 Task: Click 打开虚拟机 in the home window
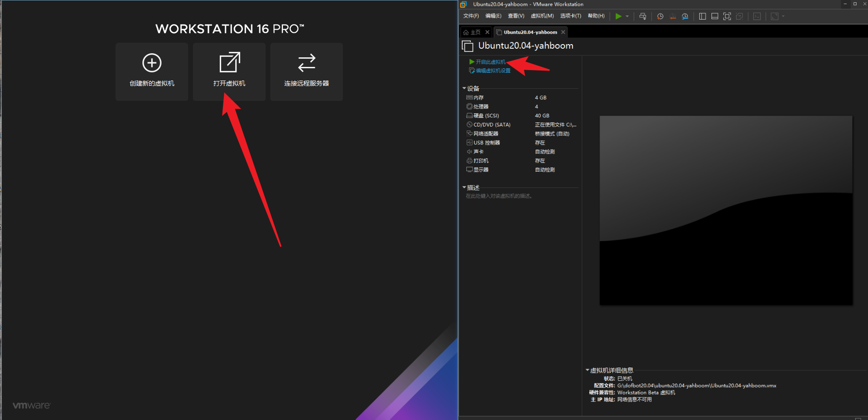[x=229, y=72]
